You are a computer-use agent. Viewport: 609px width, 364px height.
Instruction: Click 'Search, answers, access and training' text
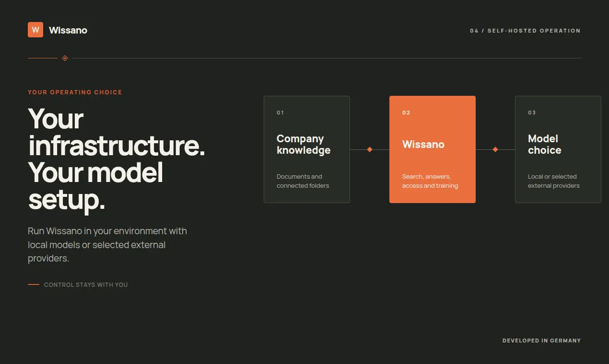[430, 181]
